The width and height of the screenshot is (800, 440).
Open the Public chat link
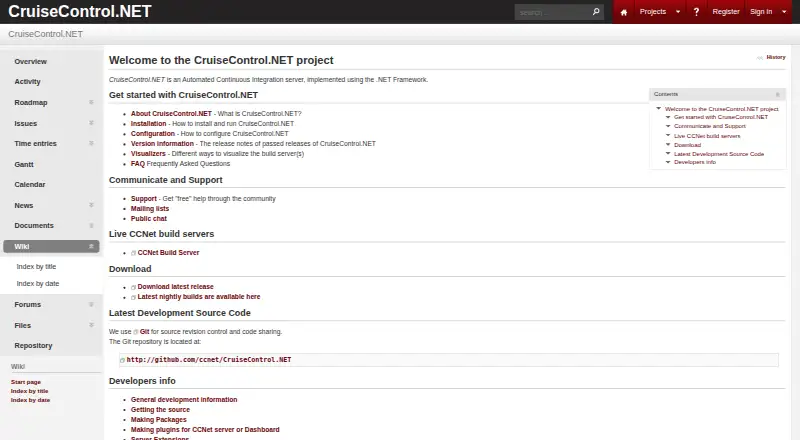point(148,218)
